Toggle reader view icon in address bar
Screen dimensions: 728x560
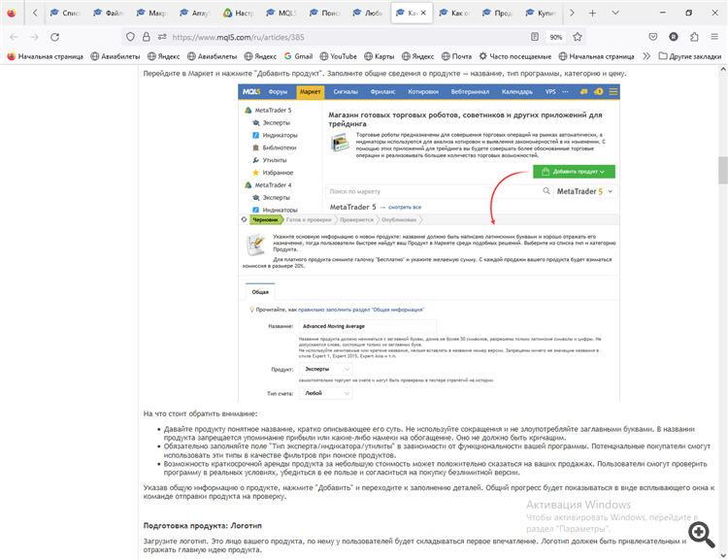point(535,37)
